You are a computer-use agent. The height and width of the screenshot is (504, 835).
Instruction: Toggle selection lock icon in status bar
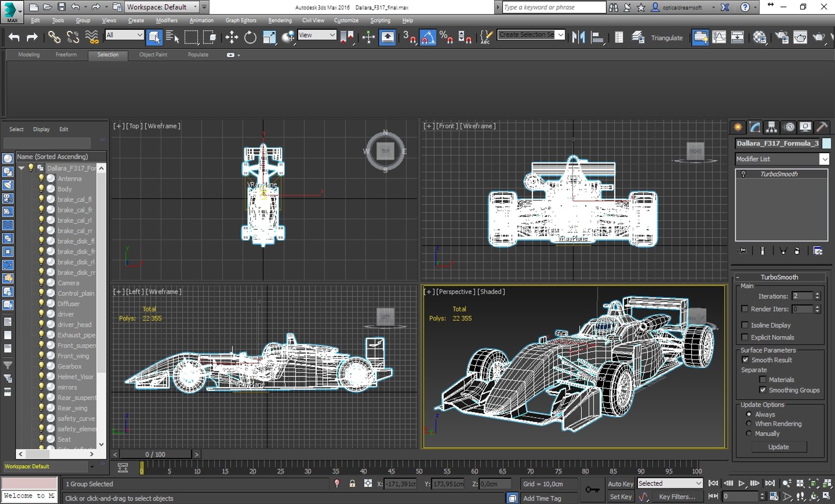(353, 484)
